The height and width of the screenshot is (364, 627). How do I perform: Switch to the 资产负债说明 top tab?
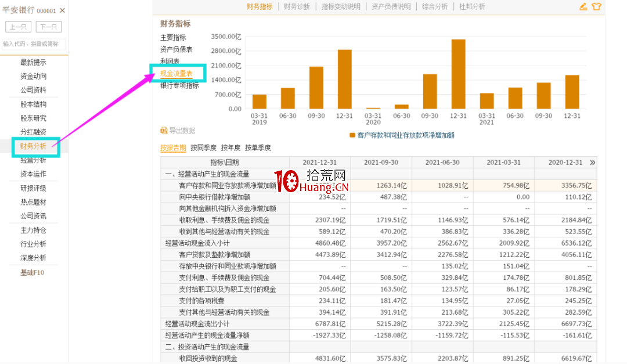tap(391, 7)
